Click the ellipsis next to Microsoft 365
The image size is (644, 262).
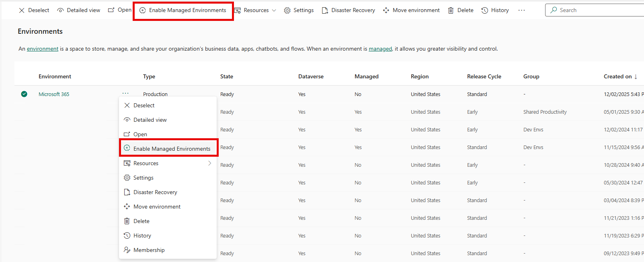125,93
